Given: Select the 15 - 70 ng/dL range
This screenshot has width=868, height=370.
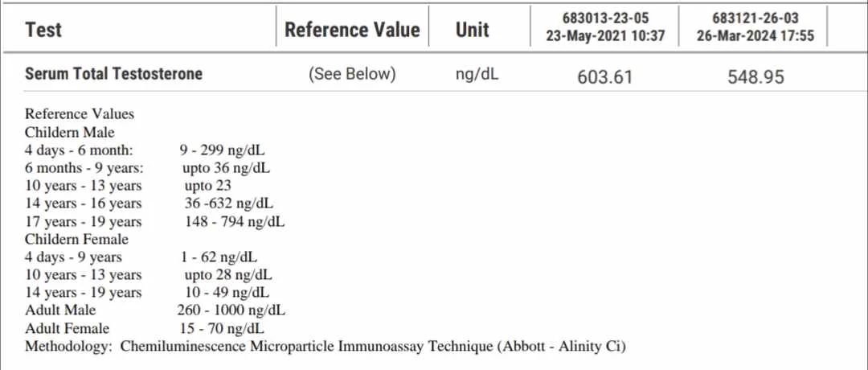Looking at the screenshot, I should click(x=222, y=328).
